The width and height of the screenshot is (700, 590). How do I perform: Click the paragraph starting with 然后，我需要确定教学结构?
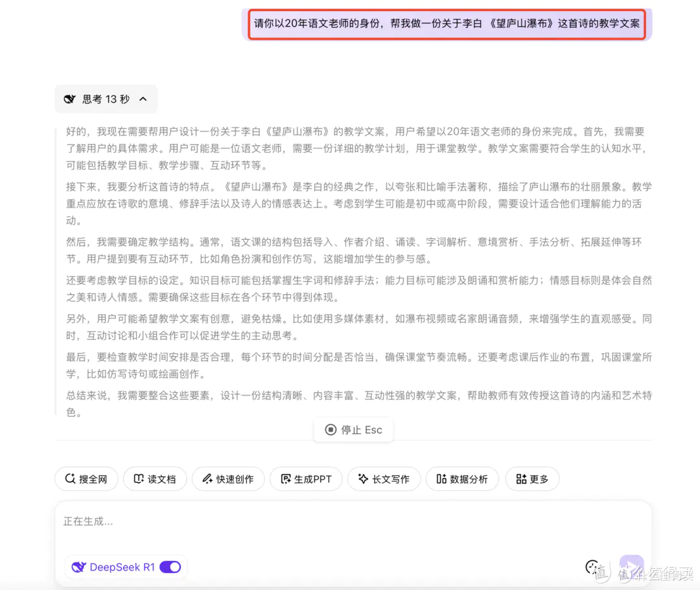click(x=354, y=250)
